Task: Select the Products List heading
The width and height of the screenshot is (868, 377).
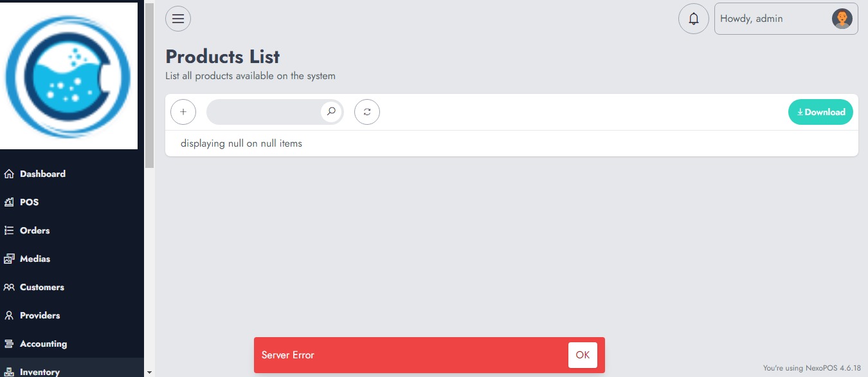Action: 222,57
